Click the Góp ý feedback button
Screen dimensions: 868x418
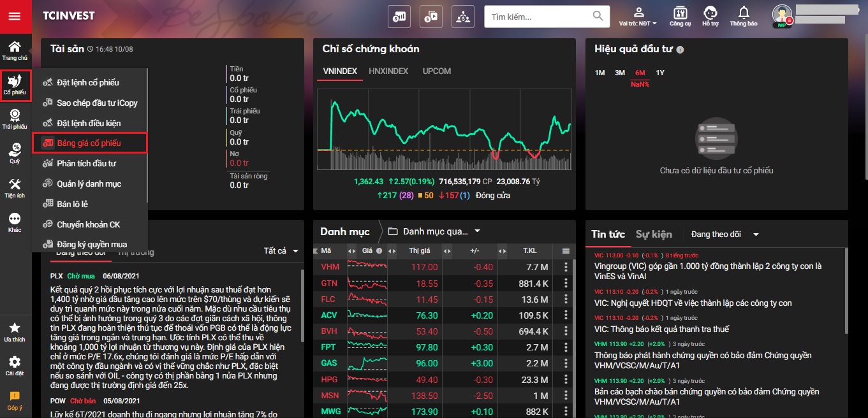[x=15, y=400]
